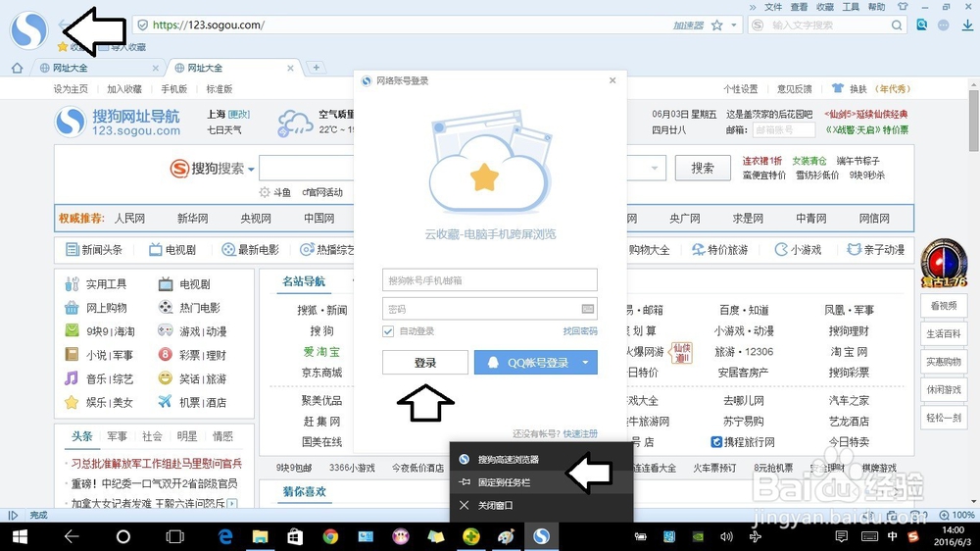Click the 最新电影 film reel icon

(x=228, y=250)
